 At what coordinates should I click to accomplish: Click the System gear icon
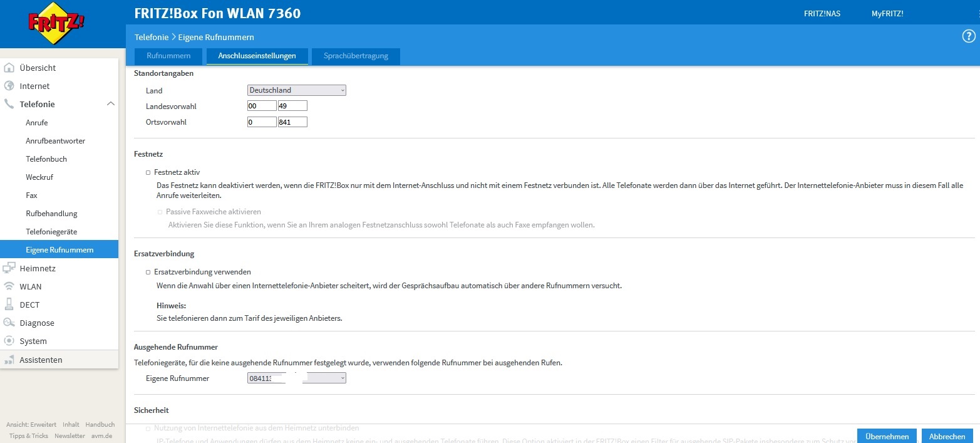click(x=9, y=341)
